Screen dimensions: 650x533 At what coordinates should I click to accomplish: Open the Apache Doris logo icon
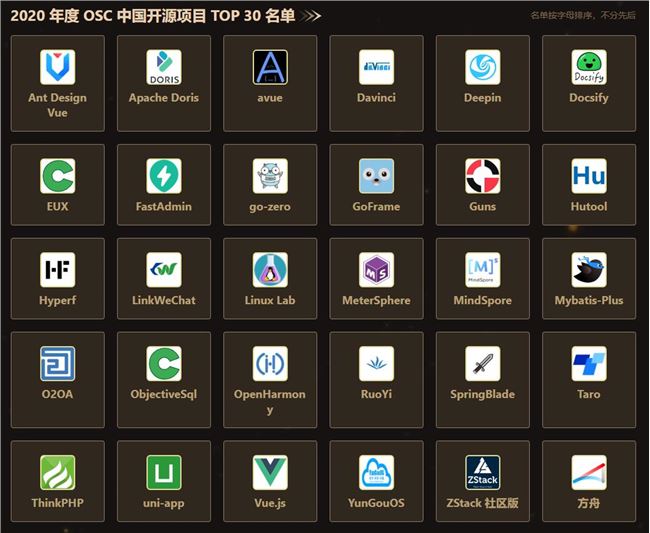coord(164,67)
